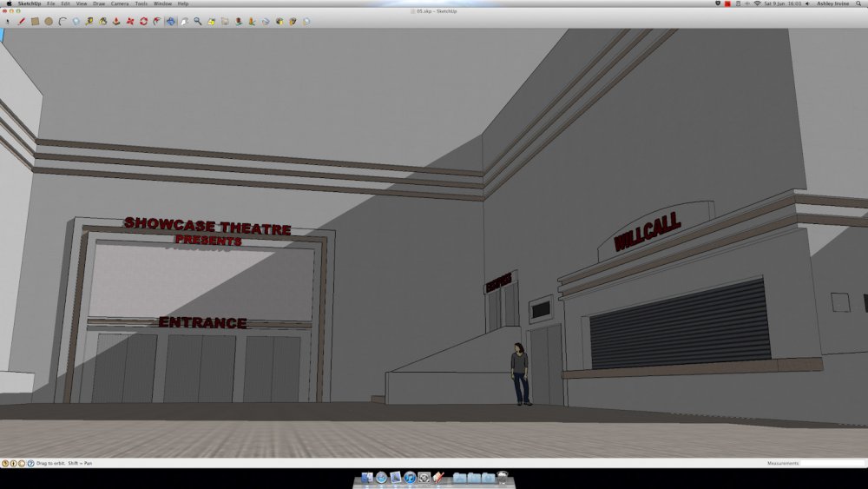Open the Window menu

pos(162,3)
